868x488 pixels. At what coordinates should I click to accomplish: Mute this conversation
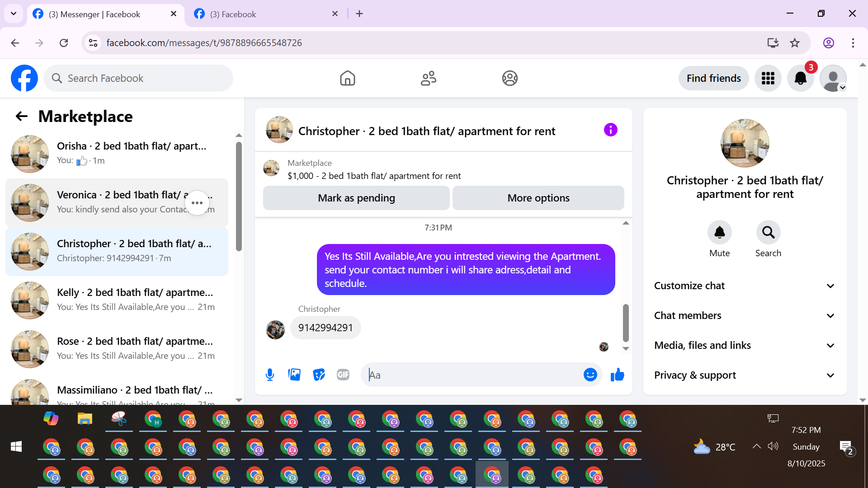pyautogui.click(x=719, y=233)
